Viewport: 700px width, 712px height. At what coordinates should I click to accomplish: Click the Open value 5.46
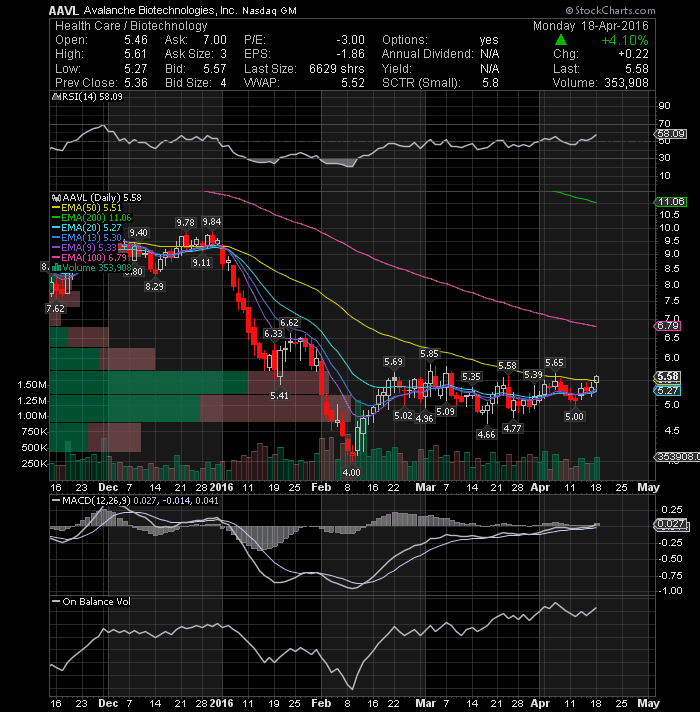[136, 40]
